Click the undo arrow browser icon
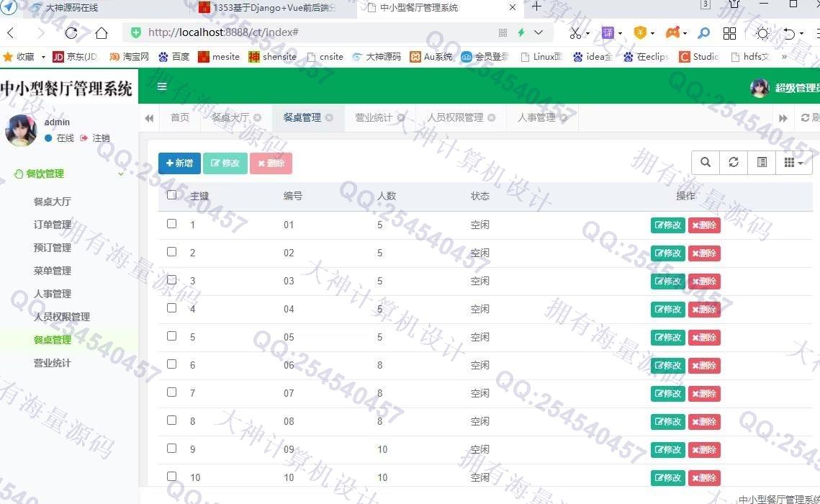Viewport: 820px width, 504px height. (788, 33)
